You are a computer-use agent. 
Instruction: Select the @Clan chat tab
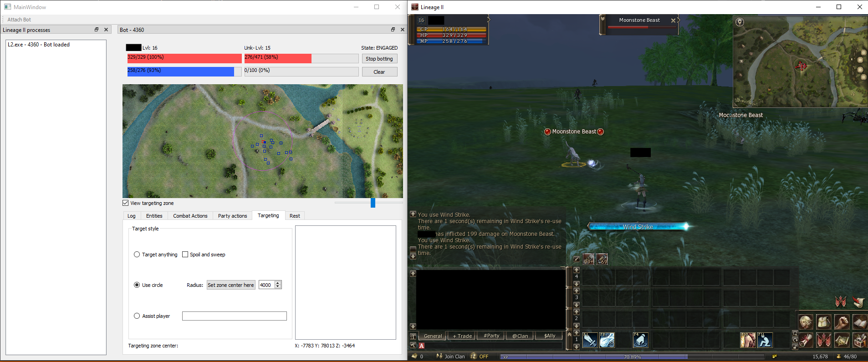click(520, 336)
